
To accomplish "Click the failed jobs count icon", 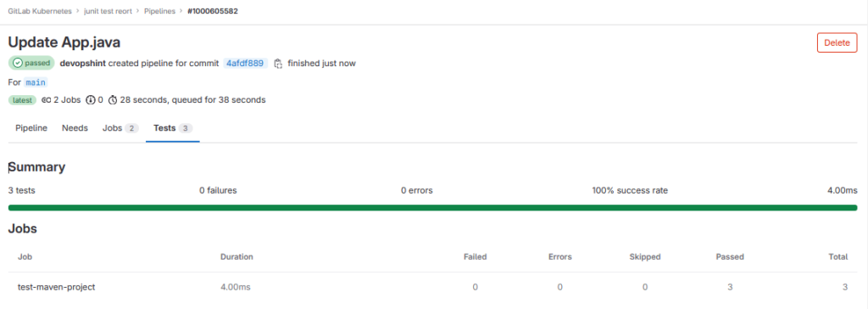I will tap(91, 100).
